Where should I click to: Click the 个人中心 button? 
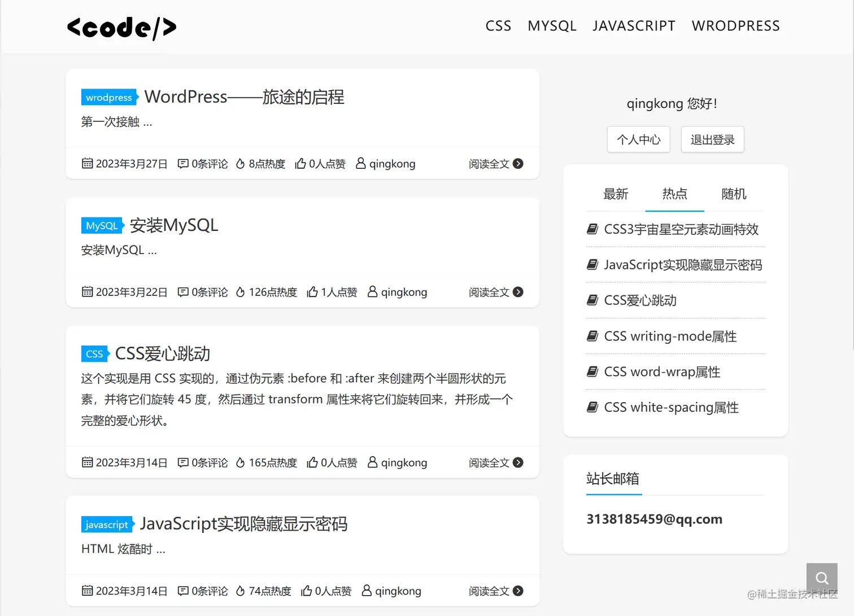638,139
